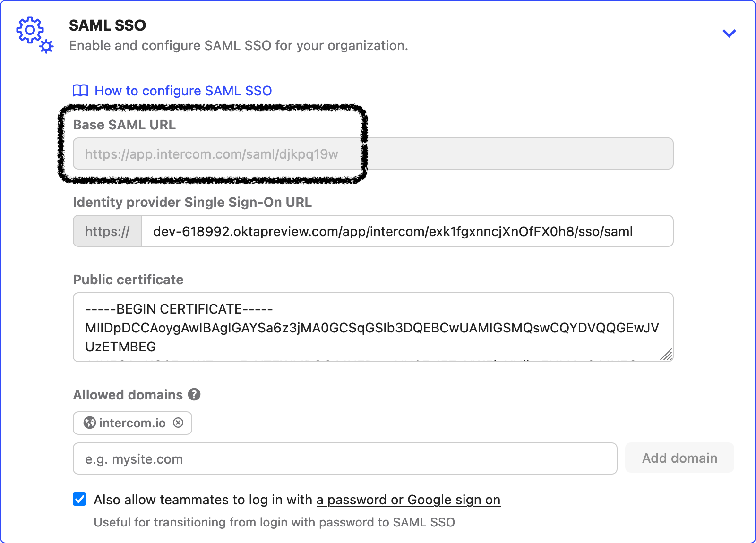This screenshot has width=756, height=543.
Task: Show Allowed domains help tooltip icon
Action: click(194, 394)
